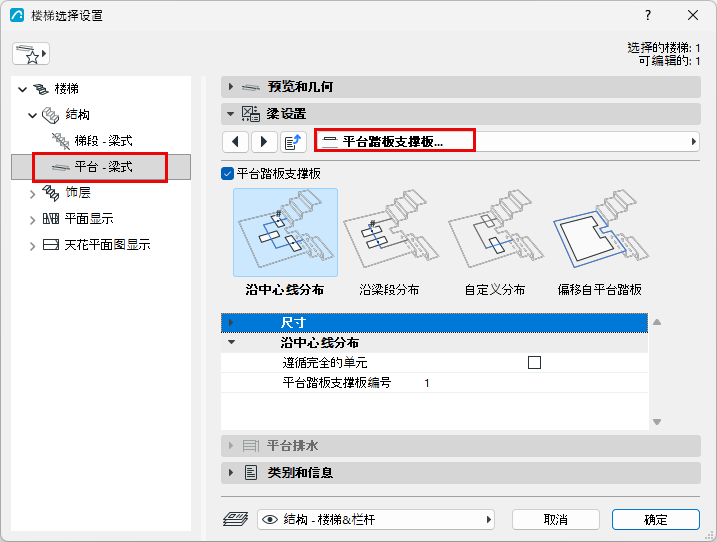Click the 预览和几何 panel icon
This screenshot has width=717, height=542.
[251, 87]
